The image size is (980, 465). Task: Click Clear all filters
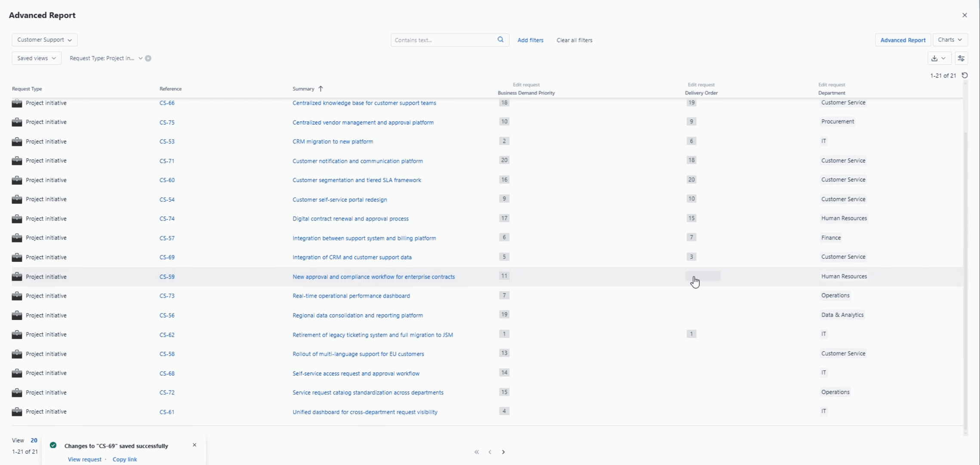(574, 40)
